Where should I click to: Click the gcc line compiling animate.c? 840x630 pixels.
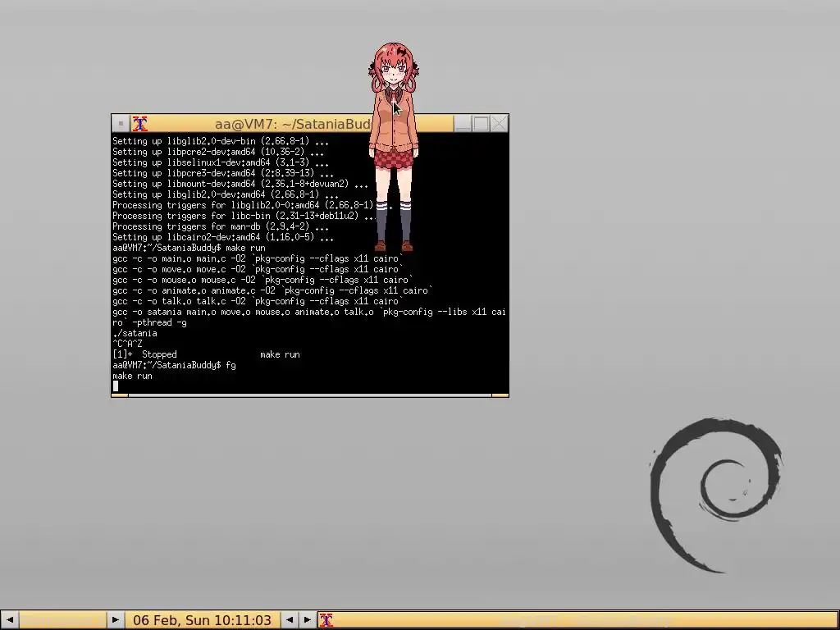(x=272, y=291)
